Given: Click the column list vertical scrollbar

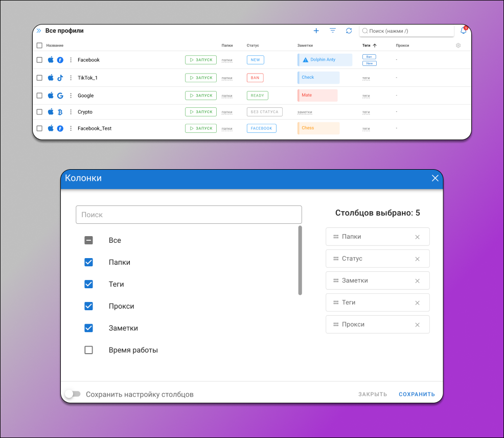Looking at the screenshot, I should (300, 261).
